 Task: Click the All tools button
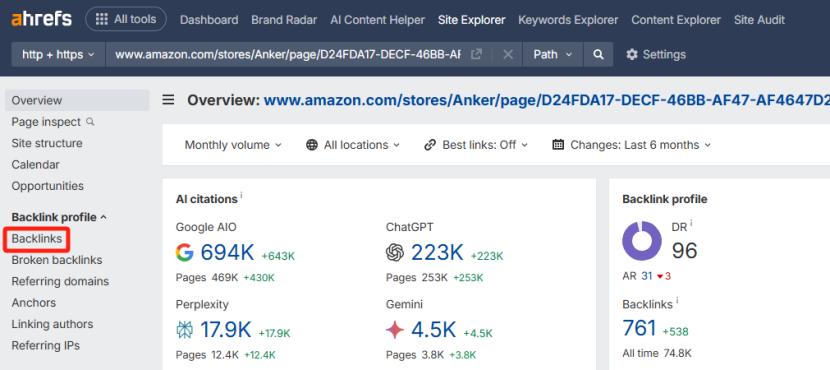[126, 20]
